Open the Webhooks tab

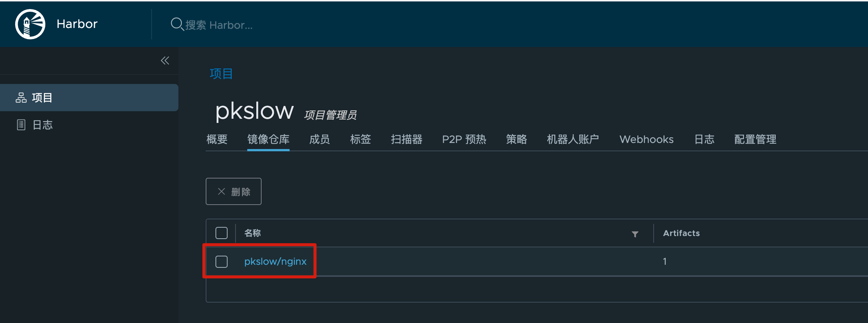(x=646, y=139)
